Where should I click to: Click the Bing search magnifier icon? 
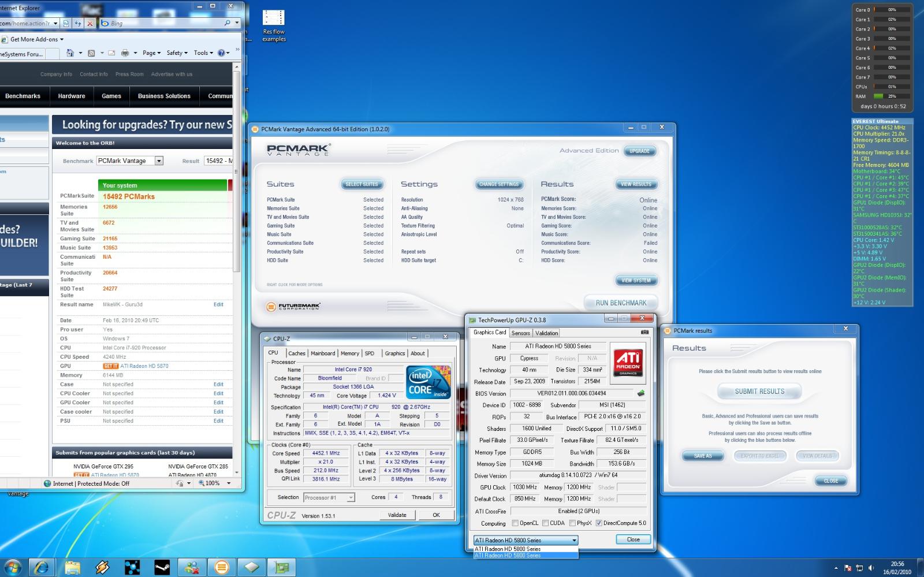(228, 23)
